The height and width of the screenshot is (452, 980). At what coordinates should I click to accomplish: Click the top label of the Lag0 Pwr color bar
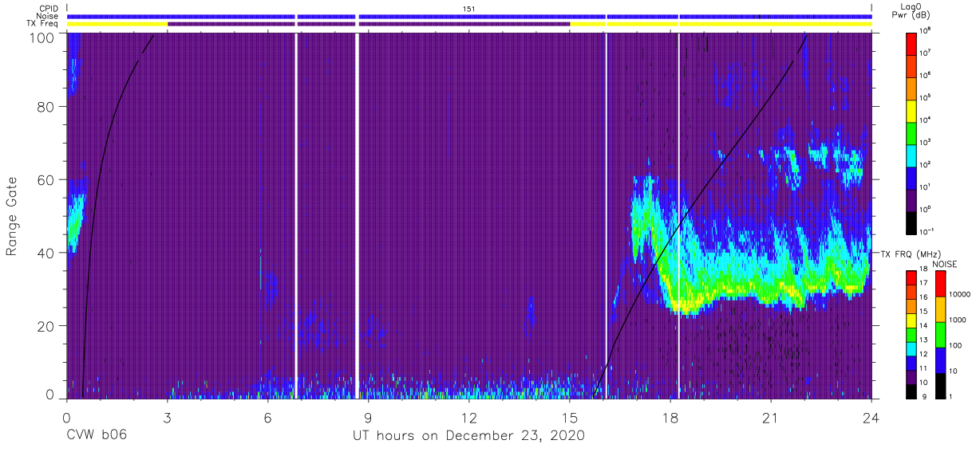926,29
